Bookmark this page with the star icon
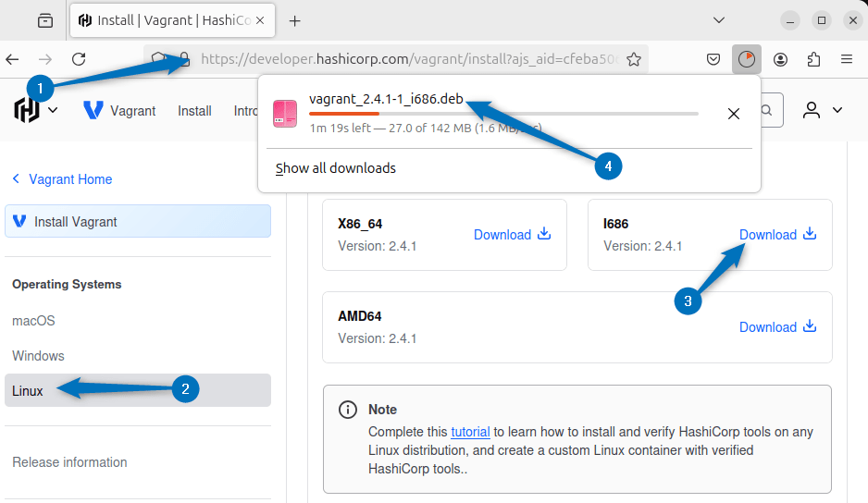The image size is (868, 503). 634,59
